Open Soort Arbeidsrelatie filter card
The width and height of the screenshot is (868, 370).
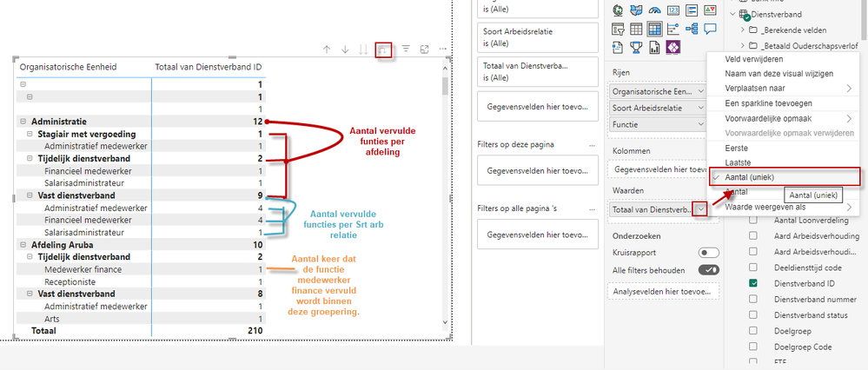[x=538, y=36]
